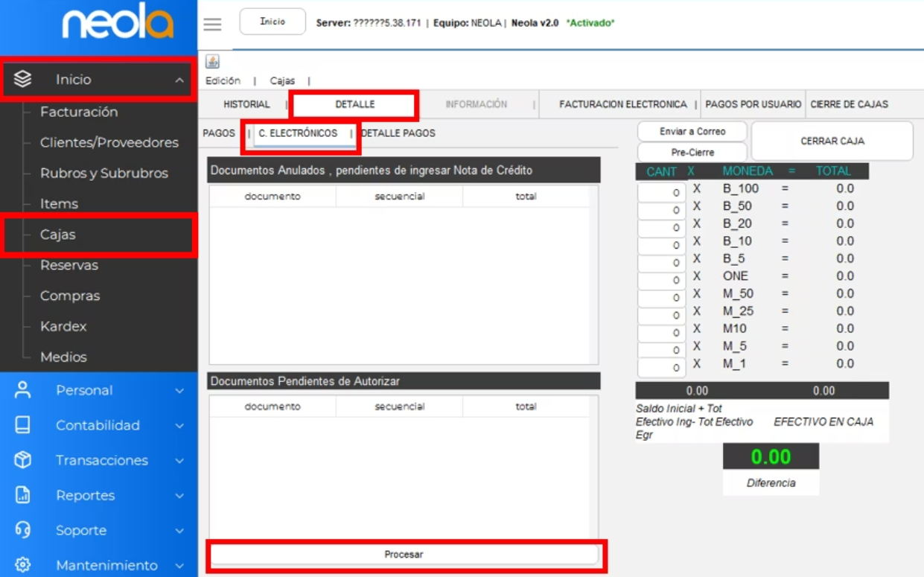Click the Reportes chart icon

[x=23, y=495]
